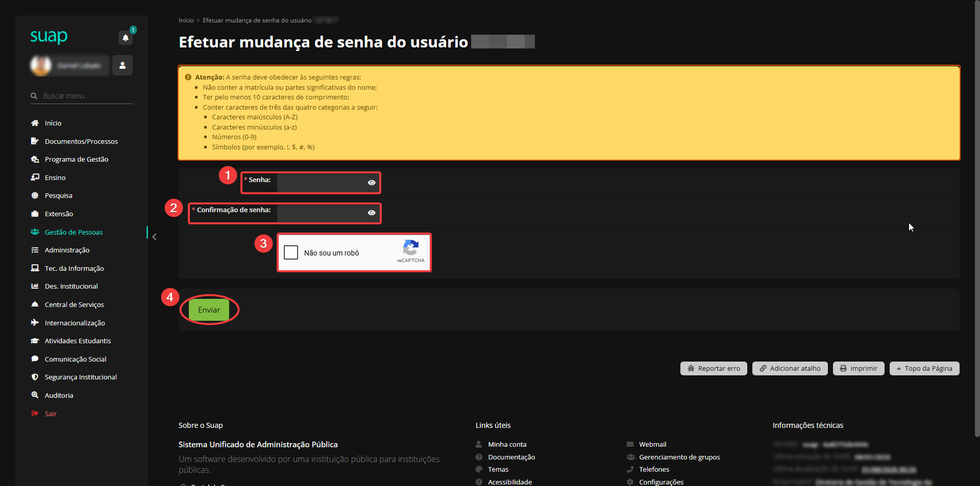The image size is (980, 486).
Task: Click the user profile icon button
Action: click(122, 65)
